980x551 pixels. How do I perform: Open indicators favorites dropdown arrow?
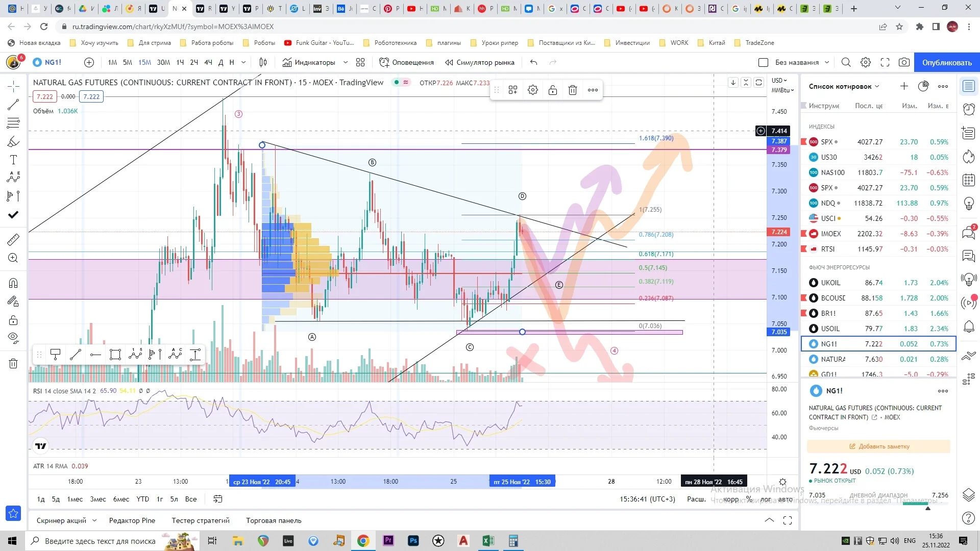346,62
